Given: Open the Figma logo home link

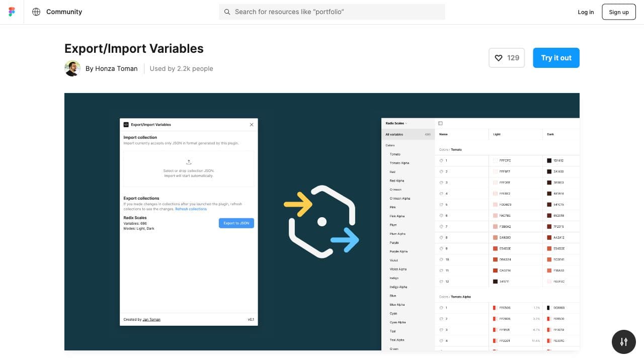Looking at the screenshot, I should click(12, 12).
